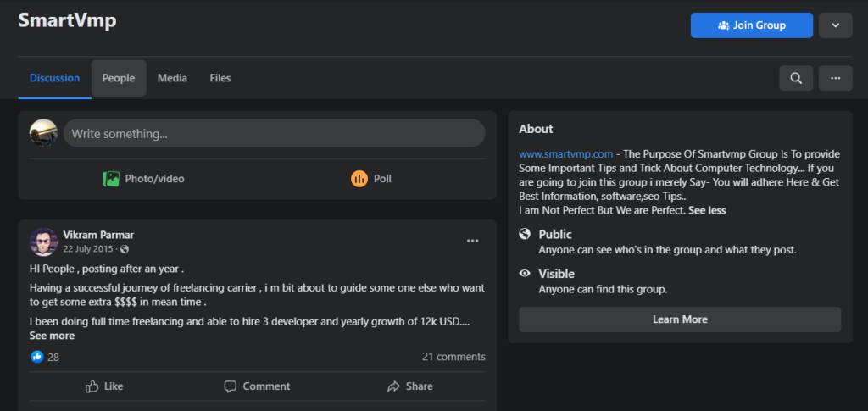Share Vikram Parmar's post

(x=409, y=386)
